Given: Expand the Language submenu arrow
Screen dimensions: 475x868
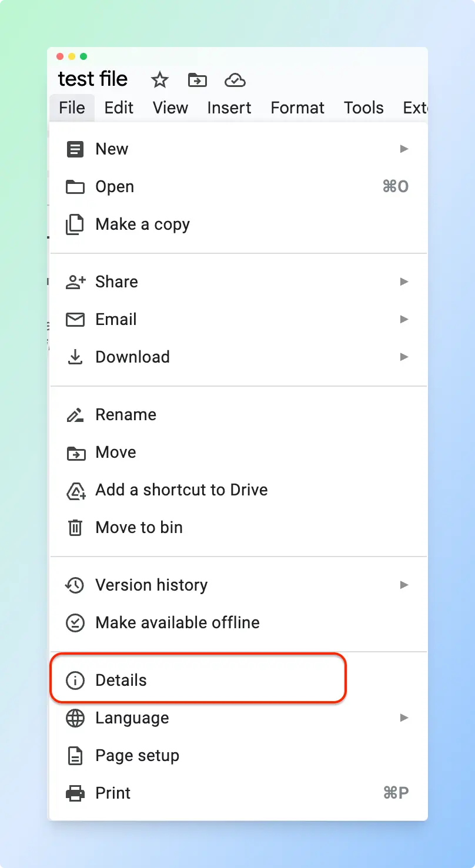Looking at the screenshot, I should 404,718.
